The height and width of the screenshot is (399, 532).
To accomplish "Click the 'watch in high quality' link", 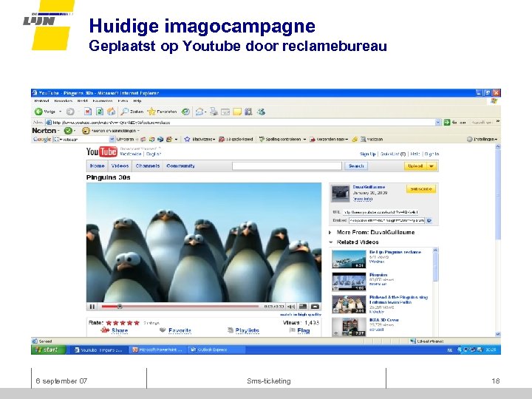I will (x=301, y=315).
